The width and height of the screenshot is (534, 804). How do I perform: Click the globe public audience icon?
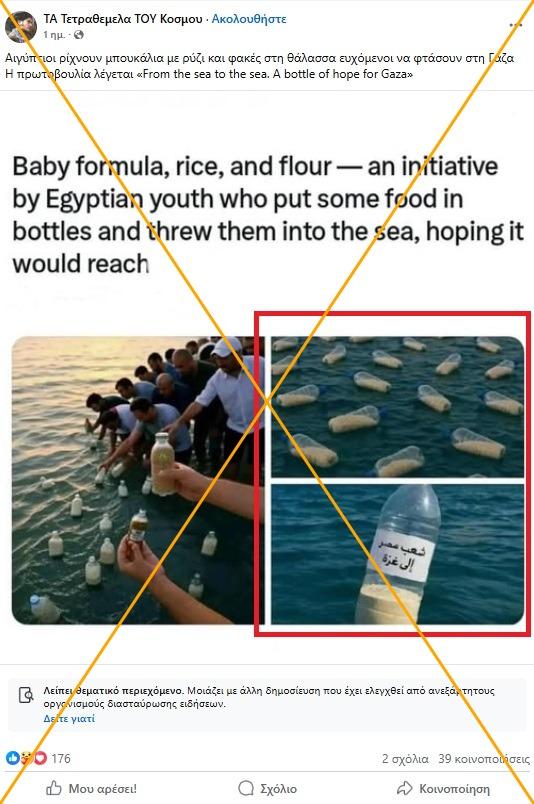click(78, 35)
